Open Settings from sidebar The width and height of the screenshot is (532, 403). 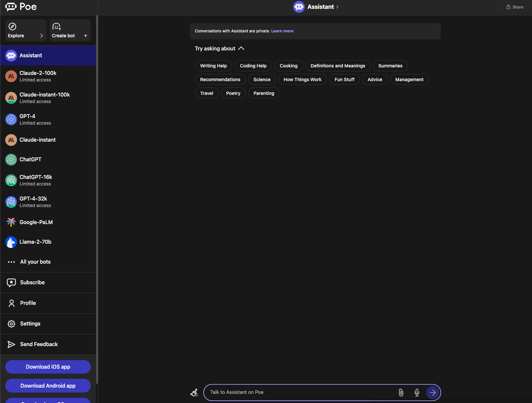point(48,324)
